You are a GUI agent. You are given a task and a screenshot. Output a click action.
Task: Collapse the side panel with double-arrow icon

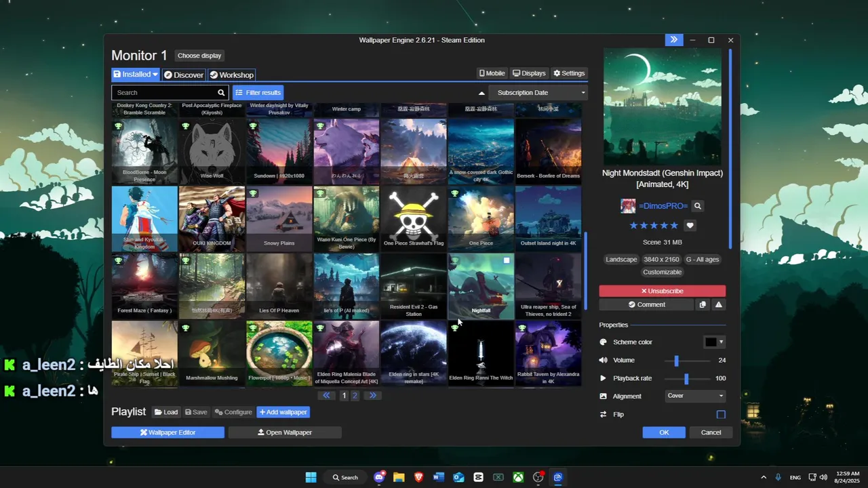[x=673, y=40]
